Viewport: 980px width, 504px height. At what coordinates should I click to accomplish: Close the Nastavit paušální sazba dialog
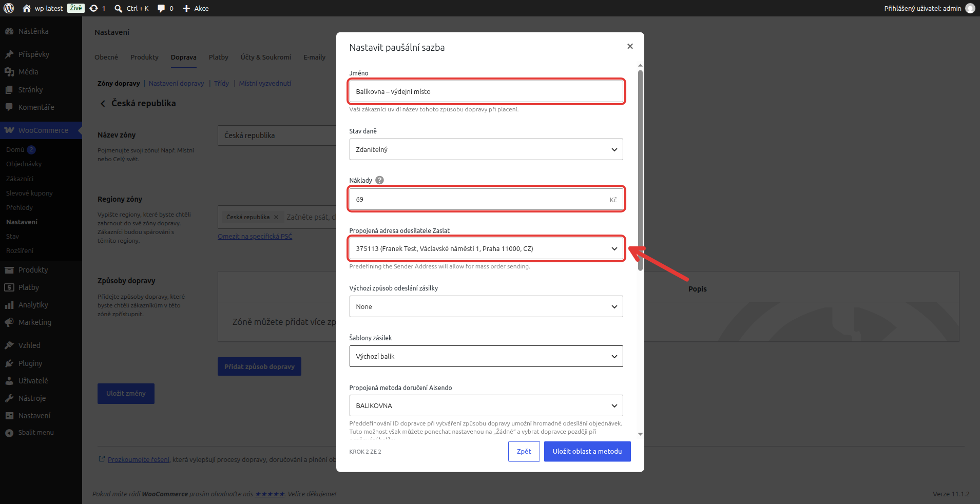(630, 46)
